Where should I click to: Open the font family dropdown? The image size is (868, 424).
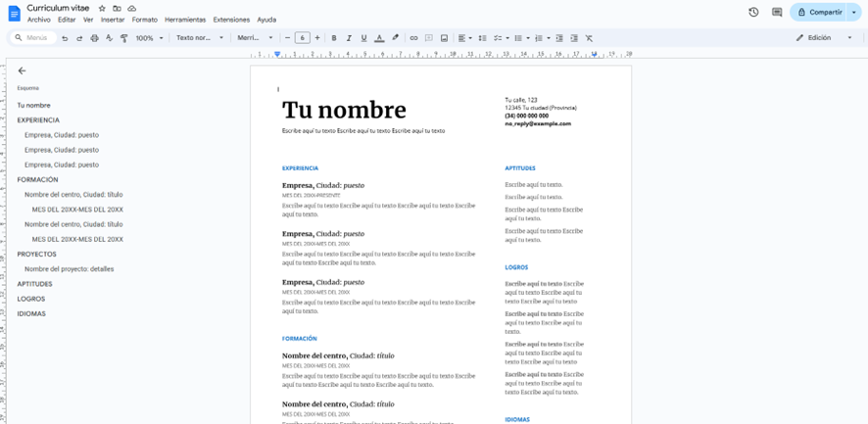255,38
